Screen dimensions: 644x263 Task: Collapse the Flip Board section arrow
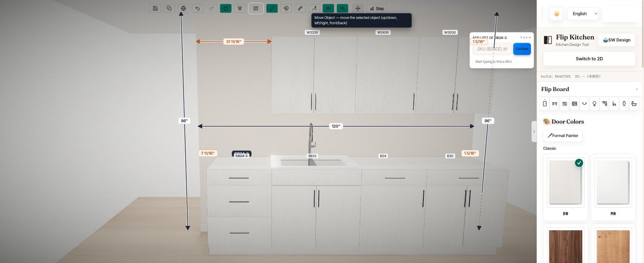(637, 89)
